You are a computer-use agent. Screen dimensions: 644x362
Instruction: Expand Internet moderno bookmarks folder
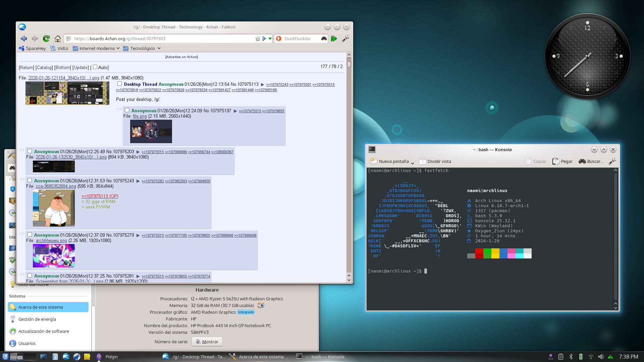[x=96, y=48]
